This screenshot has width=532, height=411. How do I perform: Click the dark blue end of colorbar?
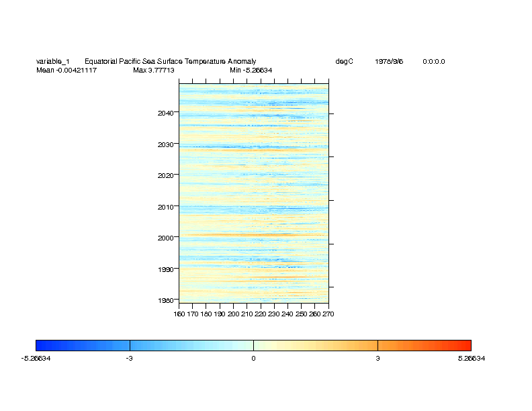click(42, 345)
